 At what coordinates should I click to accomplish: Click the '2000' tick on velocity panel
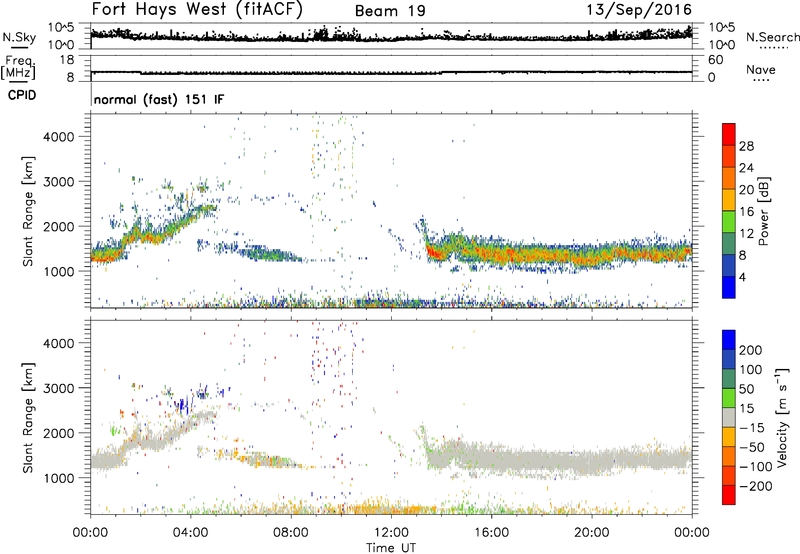click(x=59, y=433)
